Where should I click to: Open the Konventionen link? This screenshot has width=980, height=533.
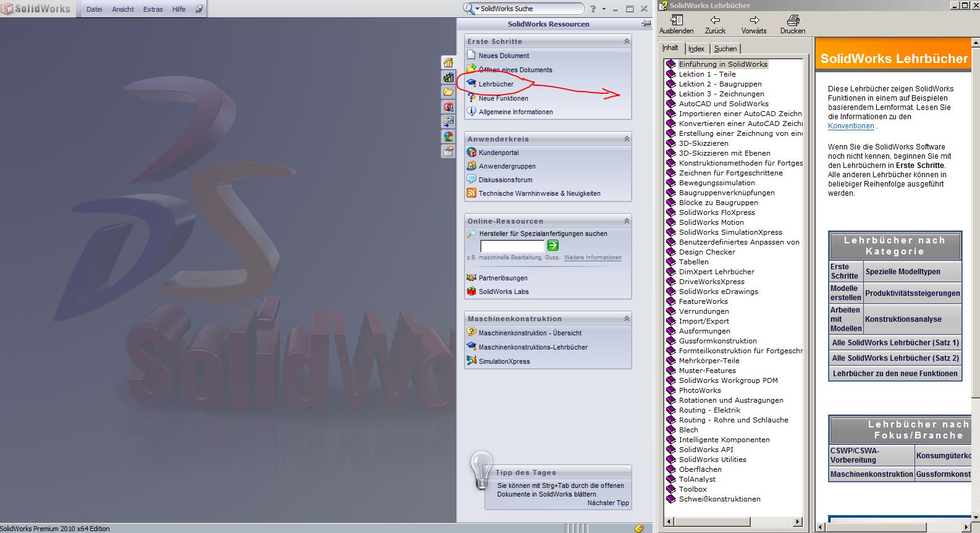tap(851, 126)
